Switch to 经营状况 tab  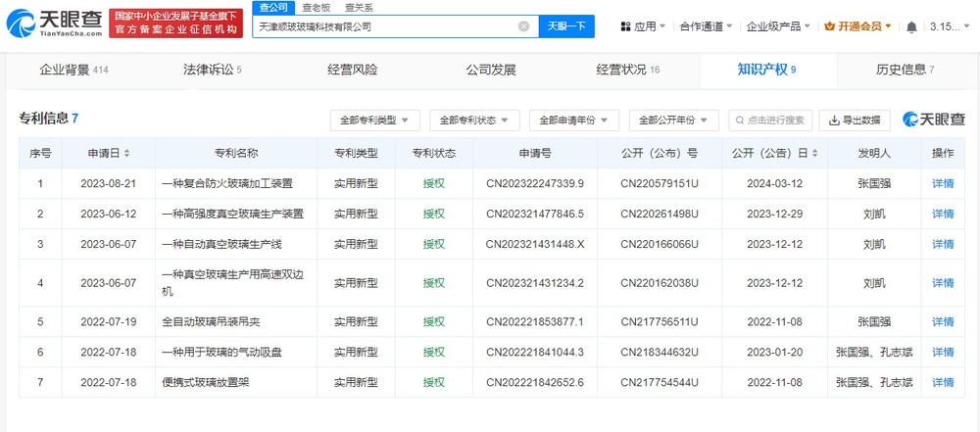tap(627, 70)
